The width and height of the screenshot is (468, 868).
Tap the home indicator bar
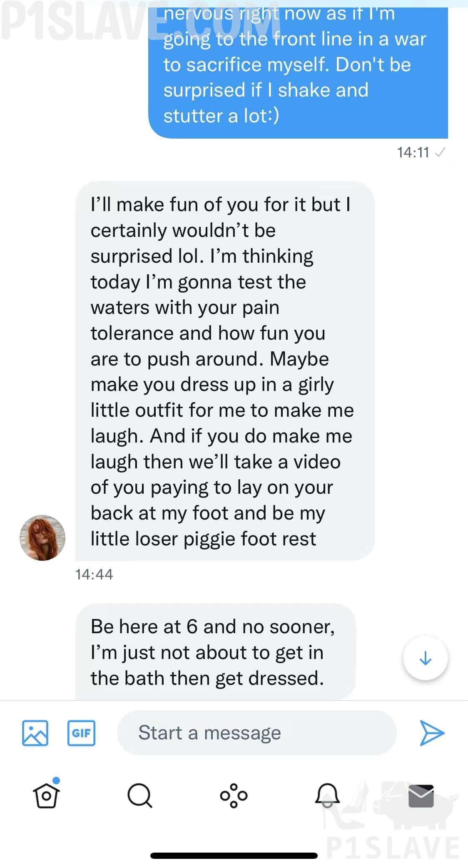tap(234, 856)
